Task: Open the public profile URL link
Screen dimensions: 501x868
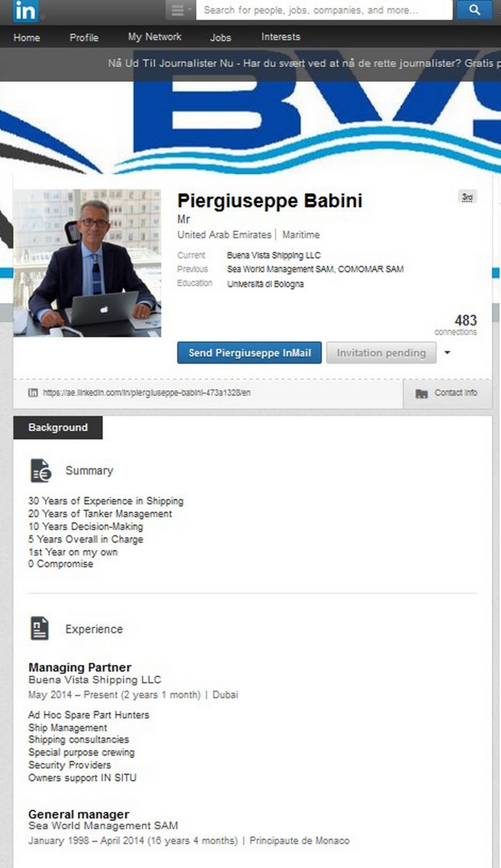Action: (x=147, y=393)
